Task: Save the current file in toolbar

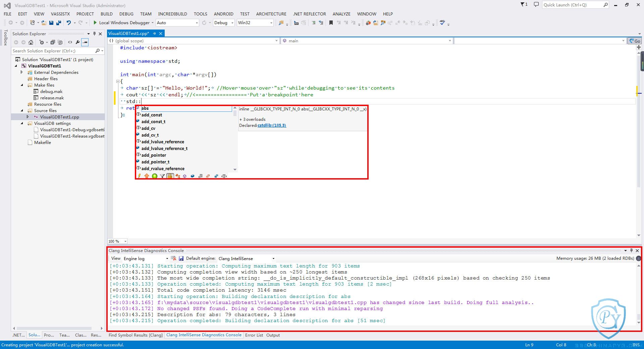Action: 51,22
